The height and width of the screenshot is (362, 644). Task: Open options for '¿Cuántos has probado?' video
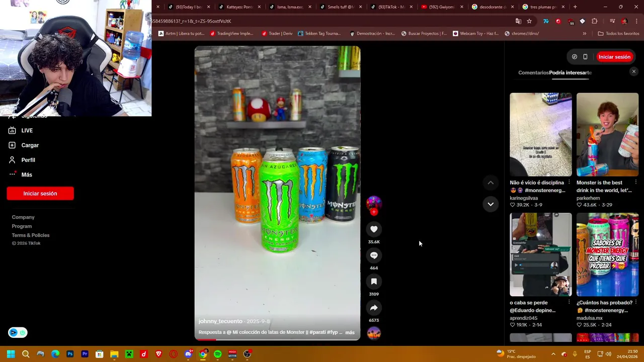click(x=636, y=302)
